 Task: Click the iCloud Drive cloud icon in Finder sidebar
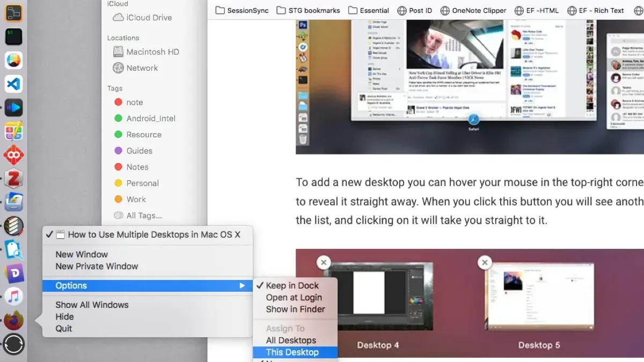point(118,18)
